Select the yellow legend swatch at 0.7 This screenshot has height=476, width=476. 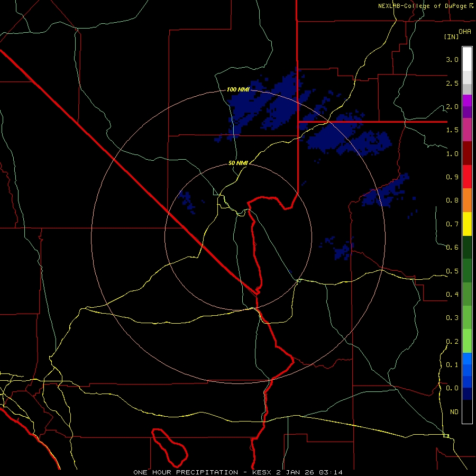pyautogui.click(x=467, y=224)
